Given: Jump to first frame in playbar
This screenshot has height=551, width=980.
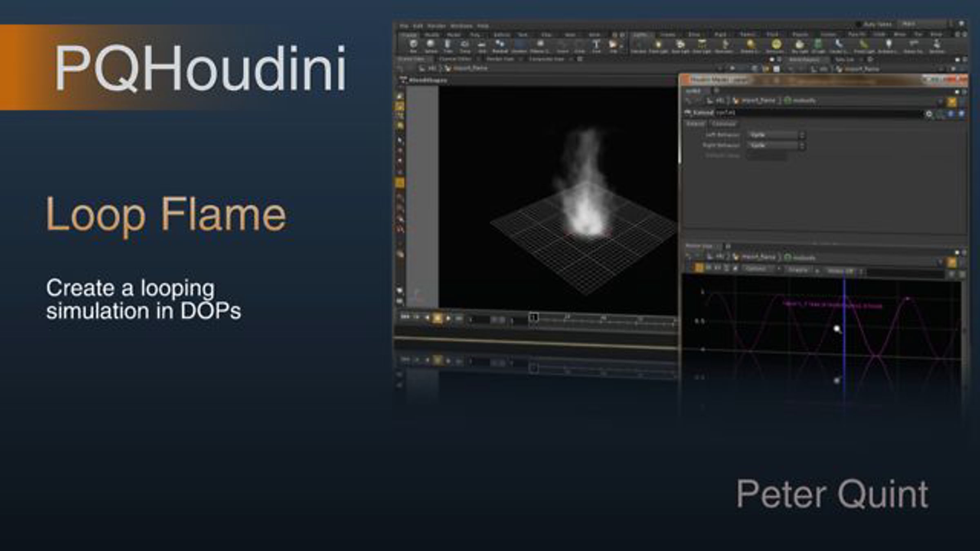Looking at the screenshot, I should coord(405,317).
